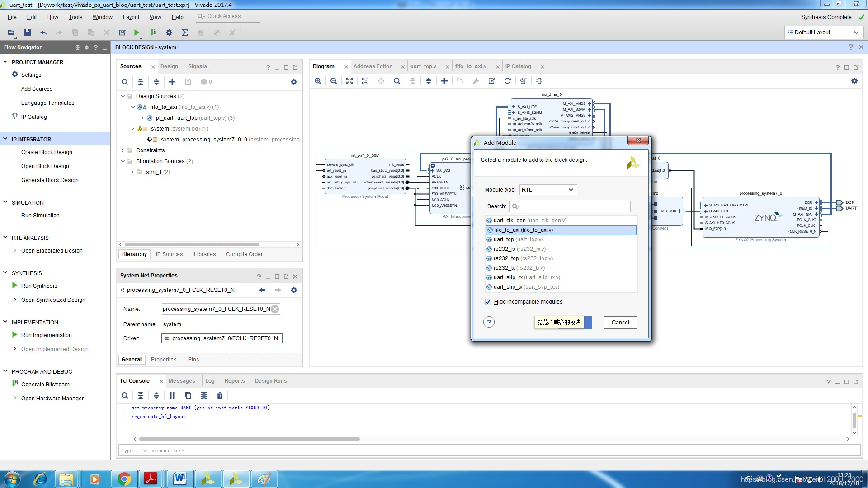This screenshot has width=868, height=488.
Task: Switch to Address Editor tab
Action: coord(373,66)
